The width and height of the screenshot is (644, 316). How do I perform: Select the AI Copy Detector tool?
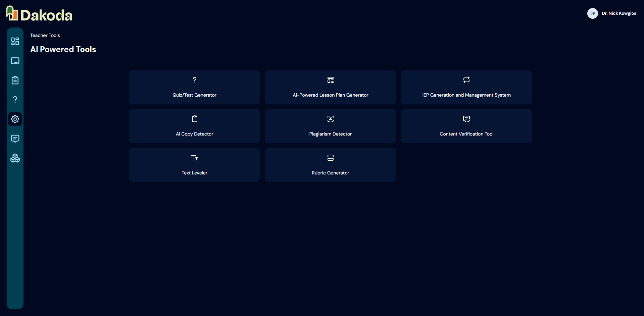click(194, 126)
